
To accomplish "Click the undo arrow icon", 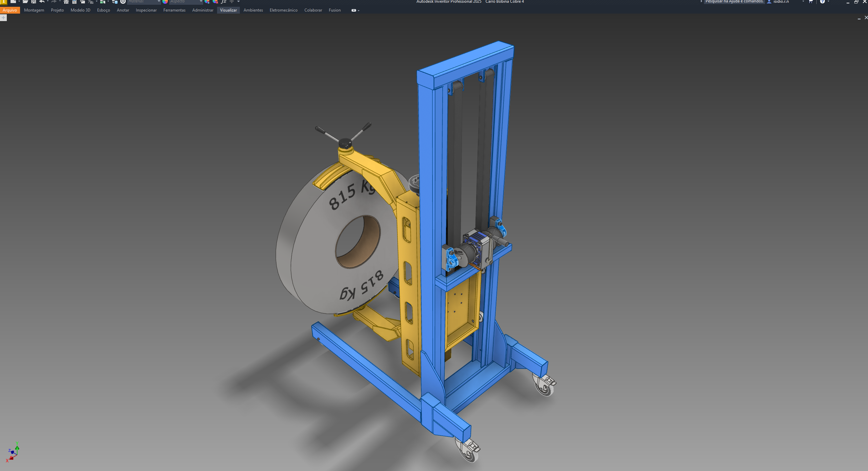I will pyautogui.click(x=42, y=1).
